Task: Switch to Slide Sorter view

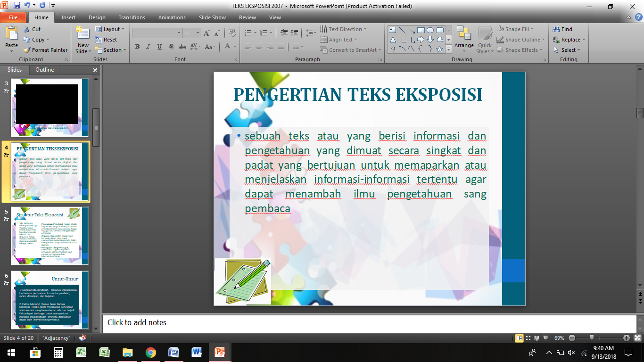Action: (x=528, y=338)
